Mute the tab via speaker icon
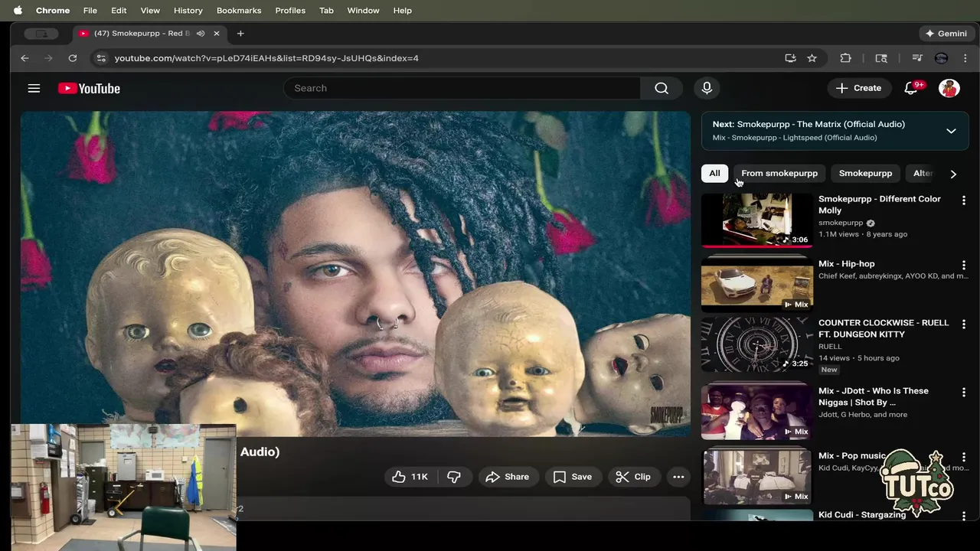The width and height of the screenshot is (980, 551). pyautogui.click(x=200, y=33)
